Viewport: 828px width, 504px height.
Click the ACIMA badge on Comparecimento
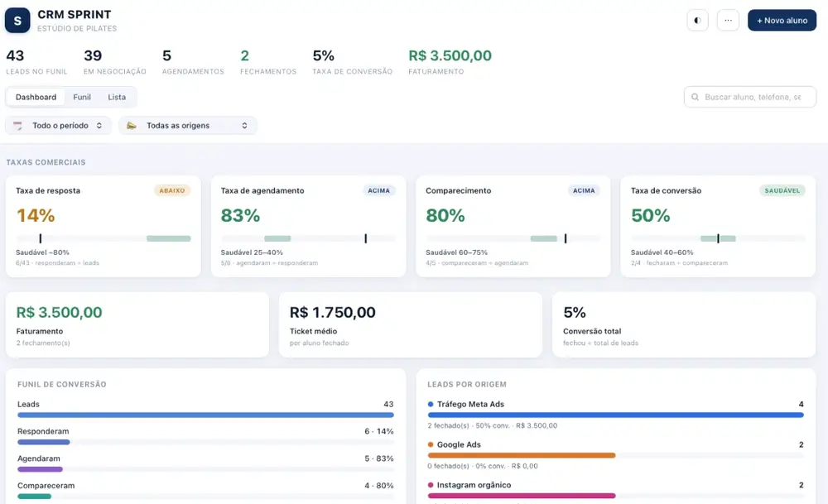(x=584, y=190)
